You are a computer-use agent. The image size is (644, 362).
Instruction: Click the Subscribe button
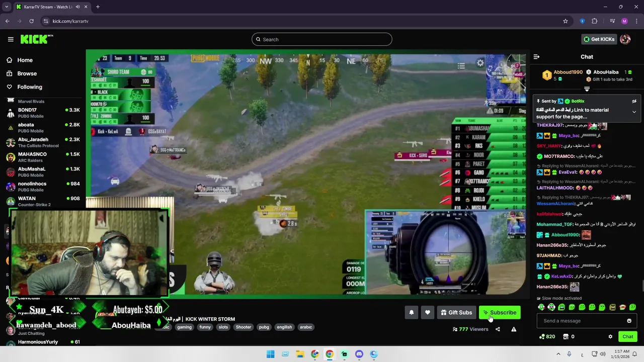[x=500, y=313]
